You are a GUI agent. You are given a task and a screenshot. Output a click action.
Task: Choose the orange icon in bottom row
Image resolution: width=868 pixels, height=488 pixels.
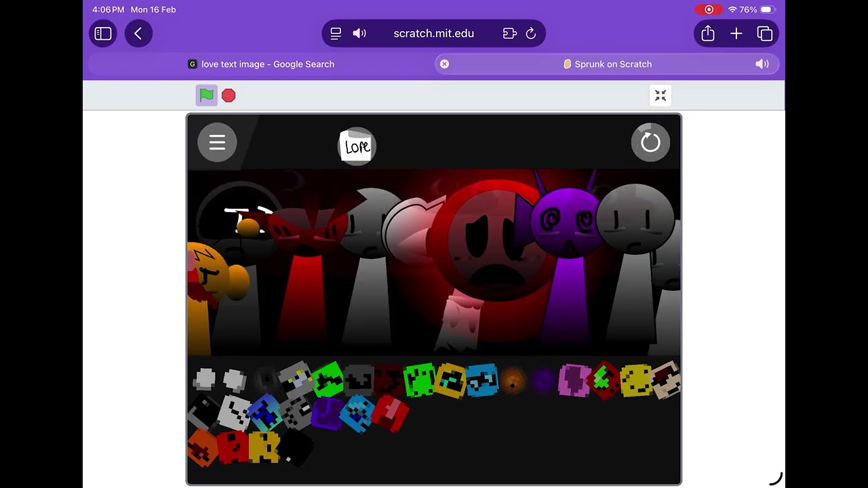[x=203, y=448]
